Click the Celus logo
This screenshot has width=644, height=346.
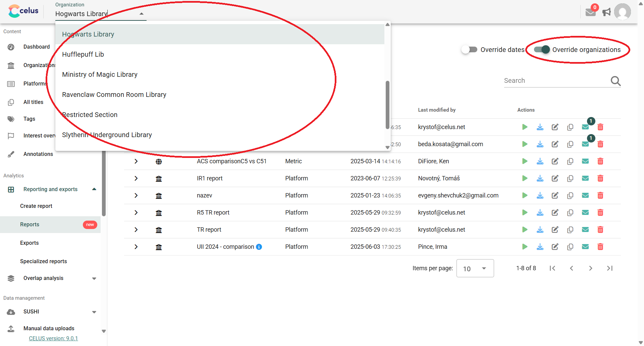click(23, 11)
